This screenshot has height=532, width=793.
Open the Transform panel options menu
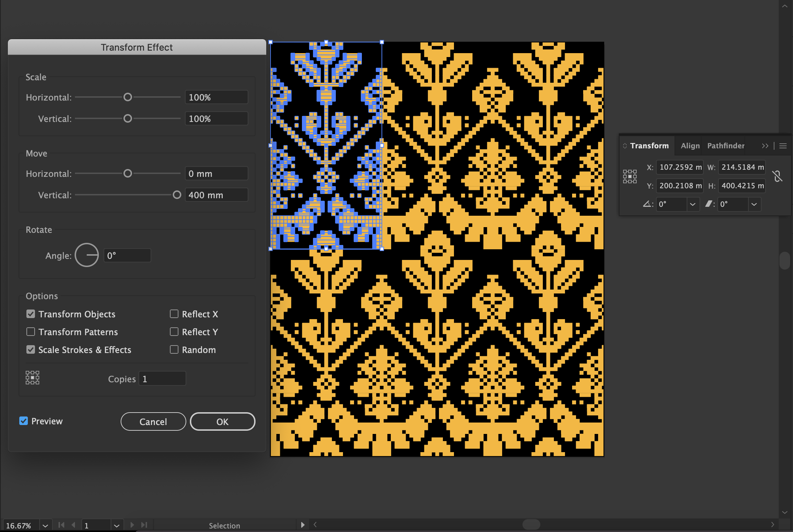coord(783,146)
